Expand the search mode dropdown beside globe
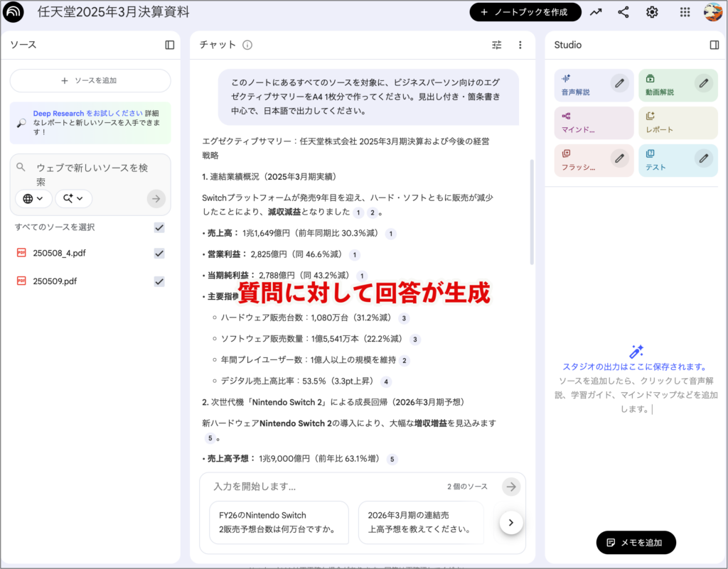 point(73,199)
